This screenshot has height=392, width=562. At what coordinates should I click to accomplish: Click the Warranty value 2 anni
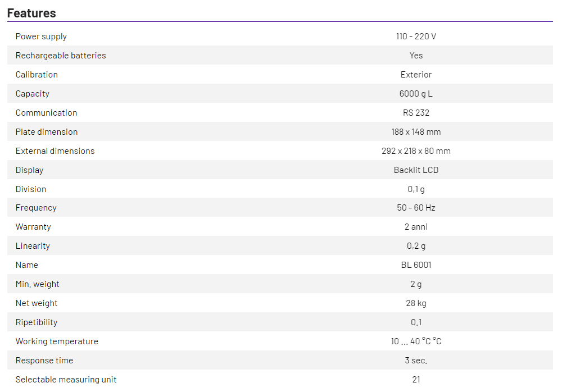coord(416,227)
